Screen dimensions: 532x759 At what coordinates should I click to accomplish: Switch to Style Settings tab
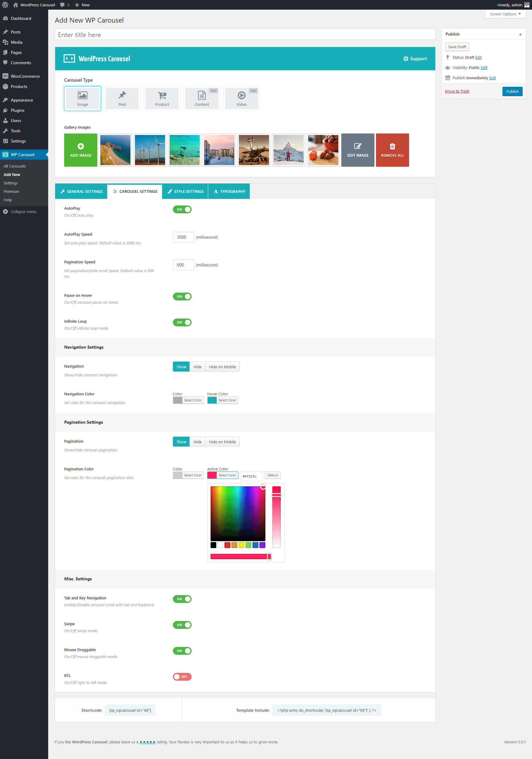pyautogui.click(x=185, y=191)
